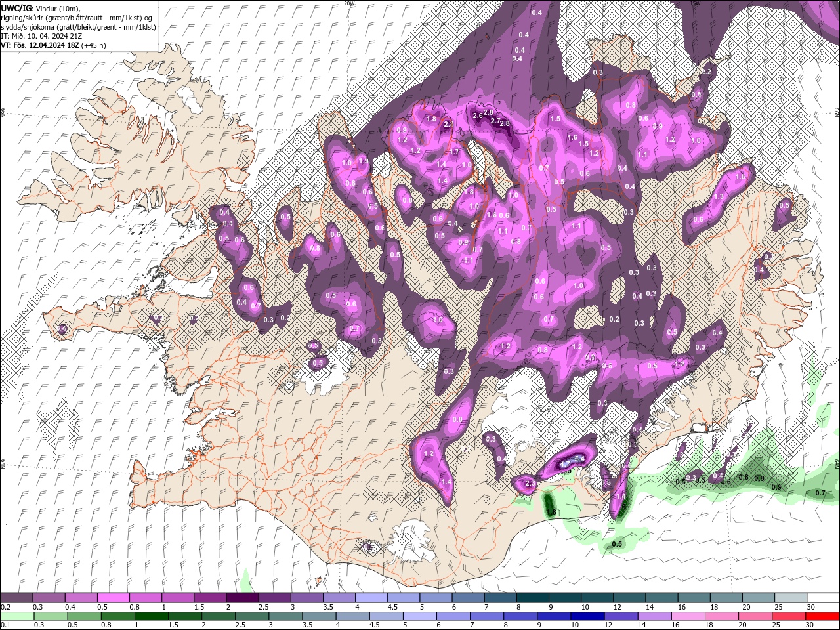The width and height of the screenshot is (840, 630).
Task: Click the '2.3' precipitation value on map
Action: pos(530,483)
